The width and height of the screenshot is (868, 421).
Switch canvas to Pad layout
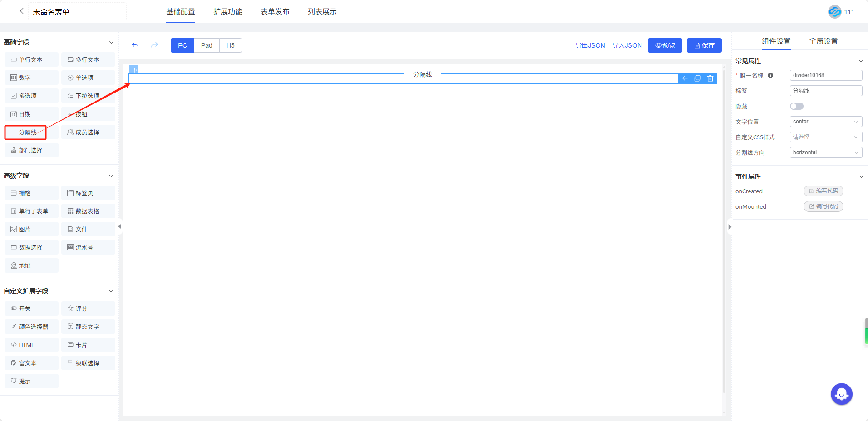[x=207, y=45]
